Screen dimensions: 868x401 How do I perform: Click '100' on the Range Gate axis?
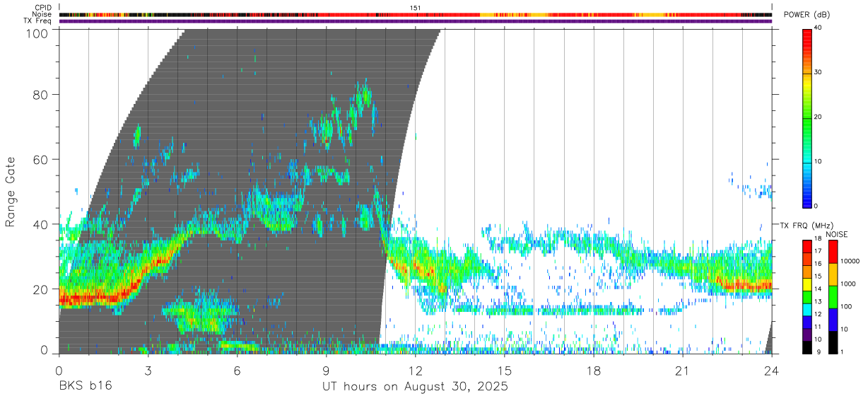38,33
